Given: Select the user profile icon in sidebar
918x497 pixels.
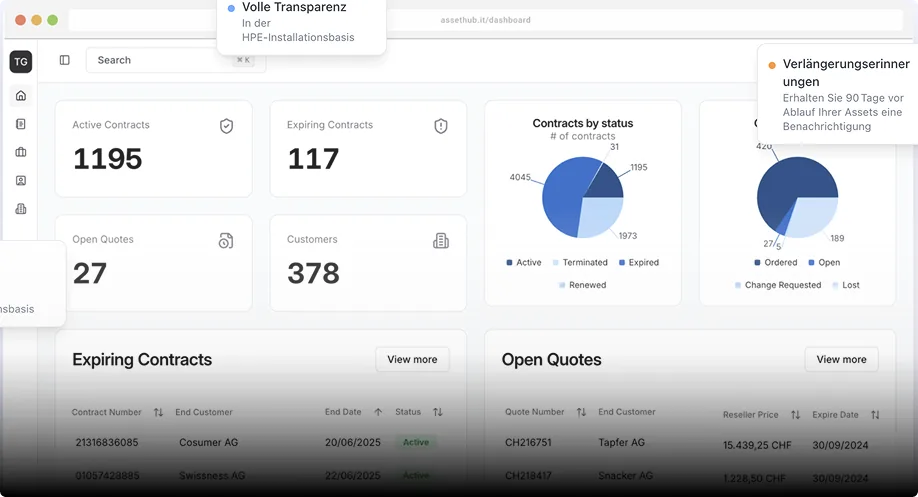Looking at the screenshot, I should click(x=21, y=180).
